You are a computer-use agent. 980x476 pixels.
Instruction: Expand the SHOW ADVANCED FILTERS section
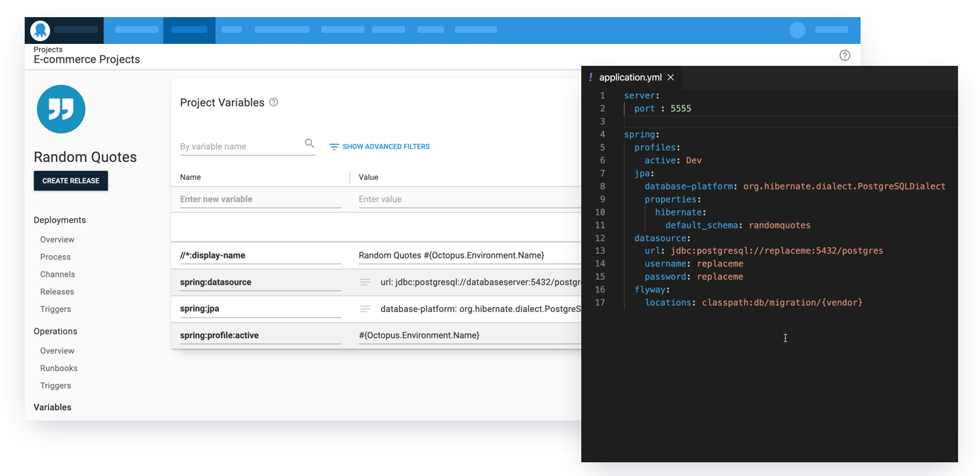(x=387, y=146)
